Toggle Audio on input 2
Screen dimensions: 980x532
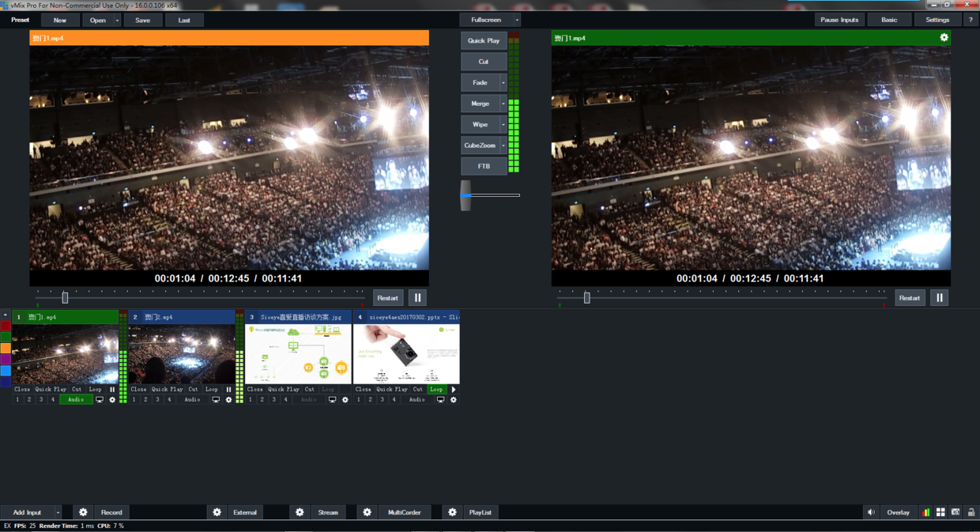point(192,400)
